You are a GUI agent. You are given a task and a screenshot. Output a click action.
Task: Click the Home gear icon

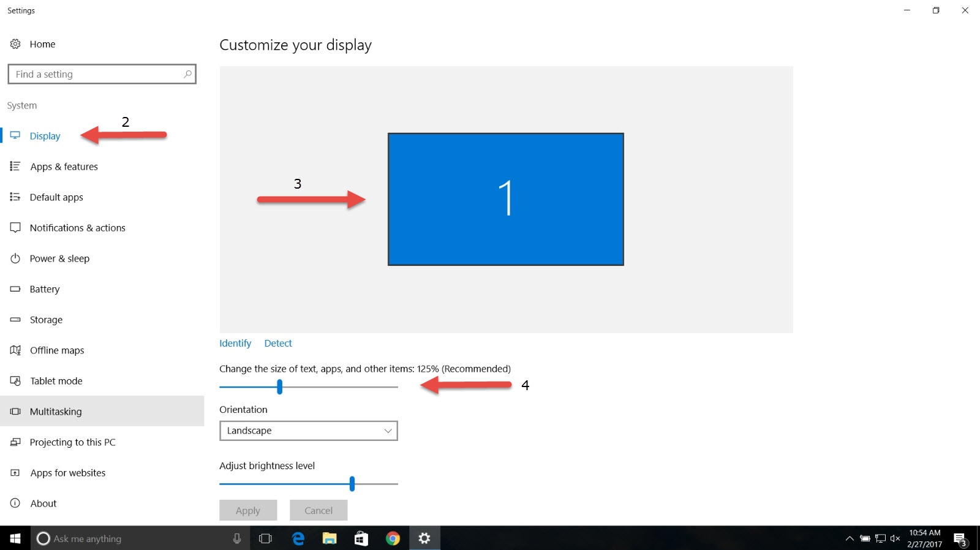(x=15, y=44)
